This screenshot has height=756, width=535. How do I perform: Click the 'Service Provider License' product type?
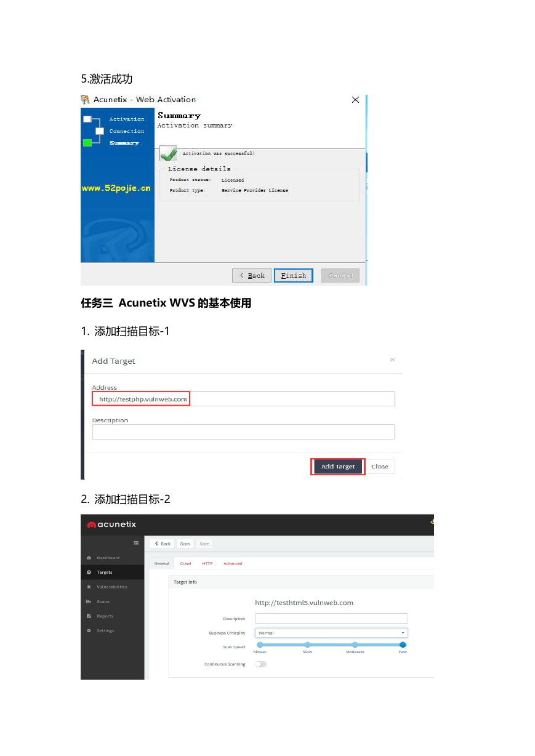point(255,191)
